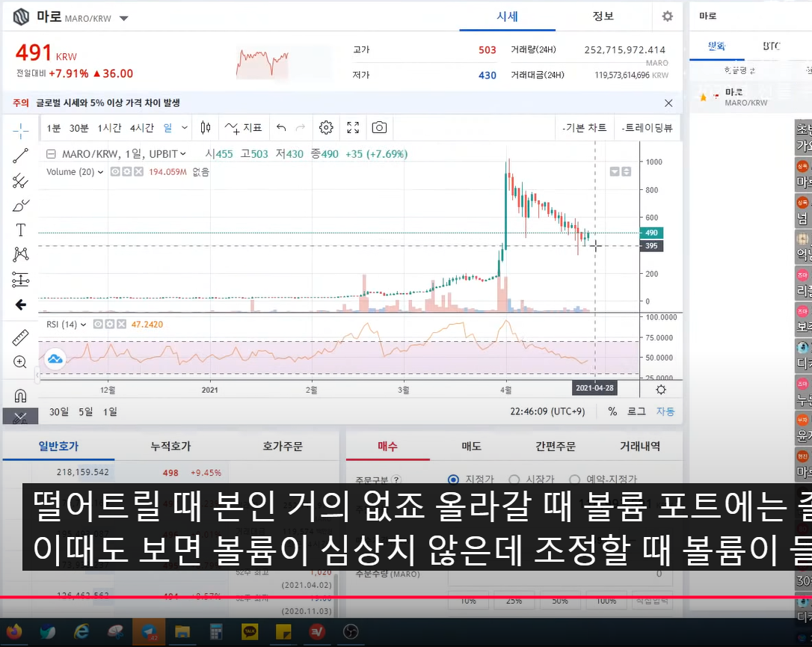Select the trend line drawing tool
Screen dimensions: 812x647
pyautogui.click(x=21, y=156)
